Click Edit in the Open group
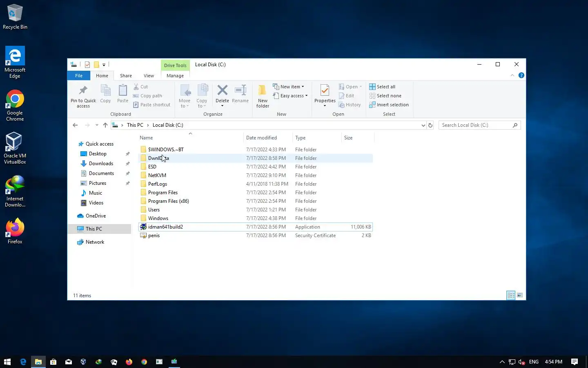Screen dimensions: 588x368 click(346, 96)
